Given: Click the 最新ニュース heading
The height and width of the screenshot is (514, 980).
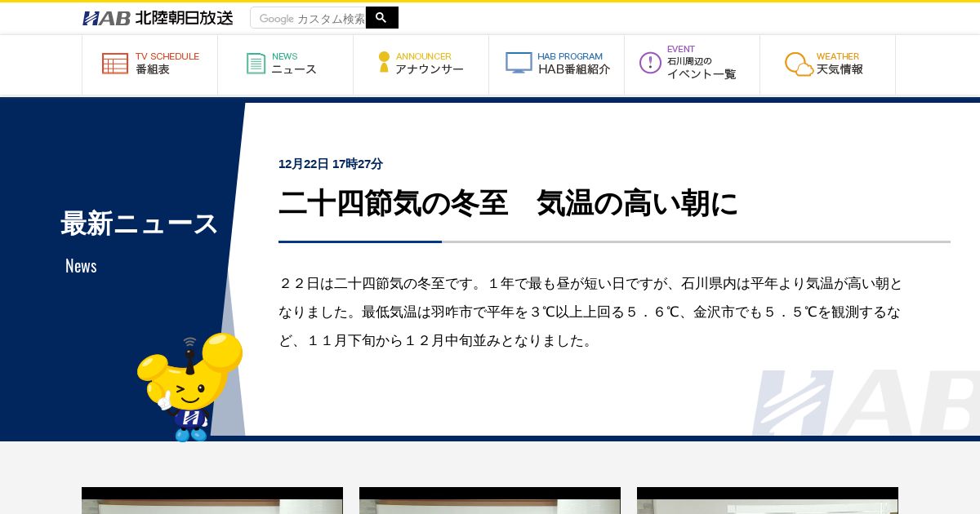Looking at the screenshot, I should [x=139, y=224].
